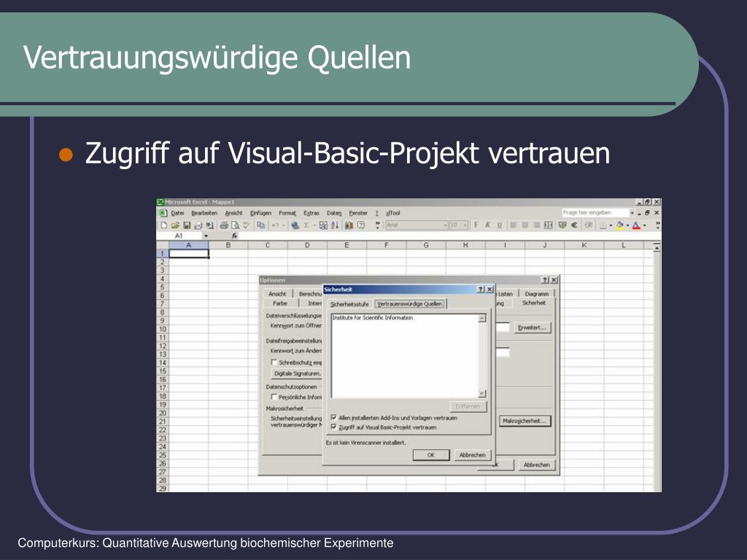Click the Frage hier eingeben help box
This screenshot has height=560, width=747.
[x=595, y=213]
